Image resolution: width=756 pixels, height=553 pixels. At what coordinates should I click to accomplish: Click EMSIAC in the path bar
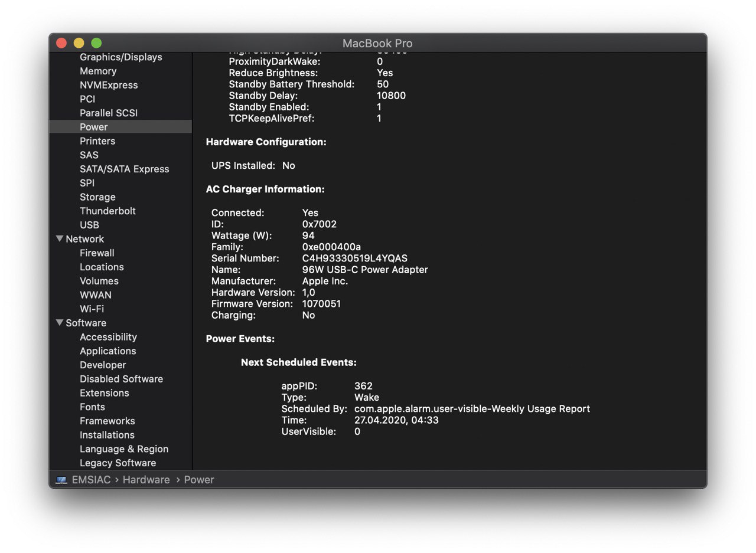pos(91,480)
